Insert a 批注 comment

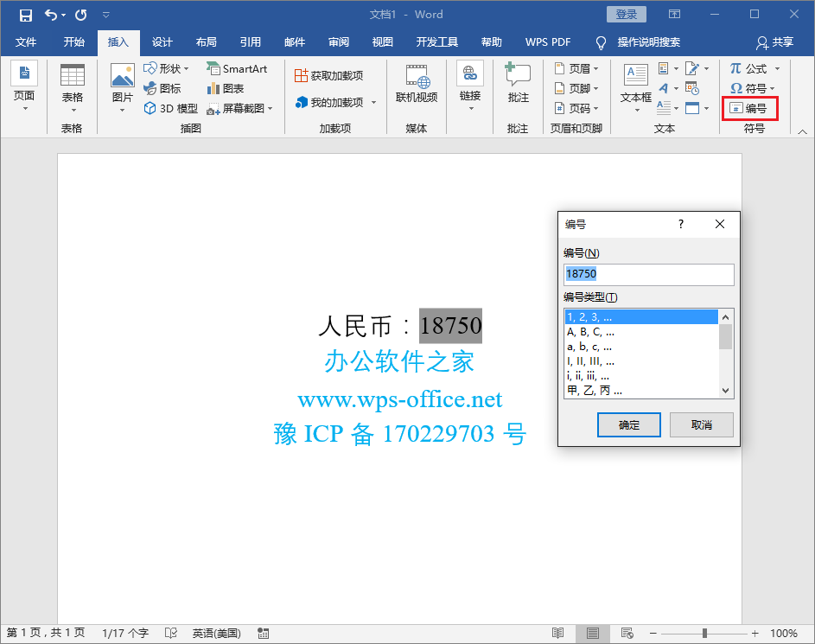[x=519, y=83]
